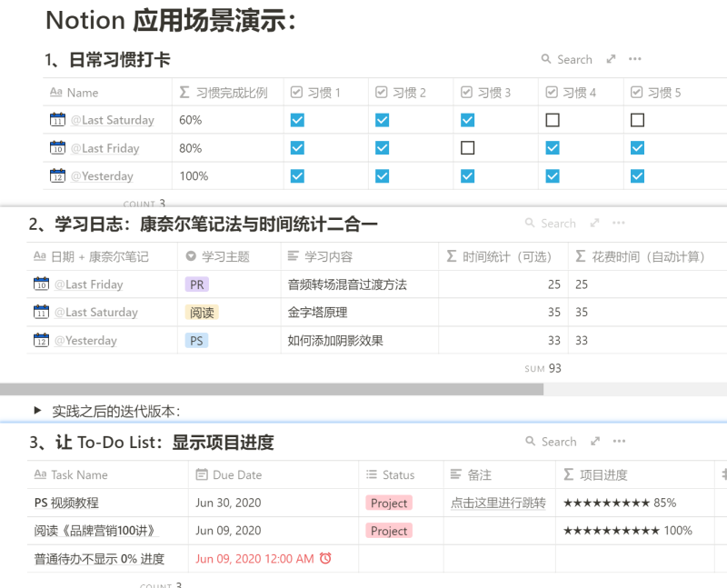Uncheck 习惯 3 for @Yesterday
This screenshot has height=588, width=727.
pyautogui.click(x=467, y=176)
